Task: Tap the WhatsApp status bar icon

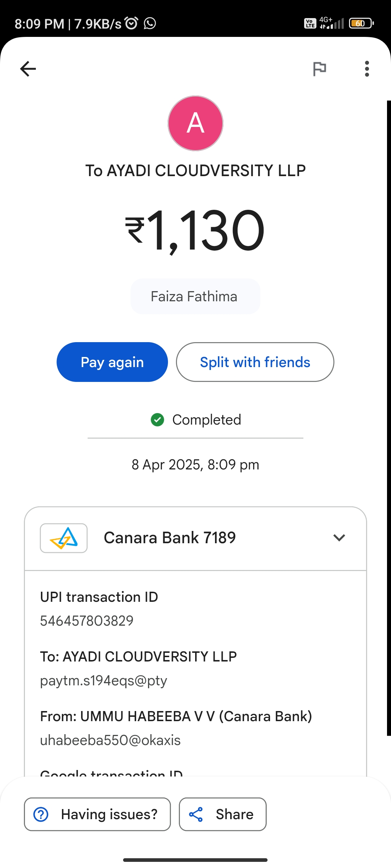Action: point(150,24)
